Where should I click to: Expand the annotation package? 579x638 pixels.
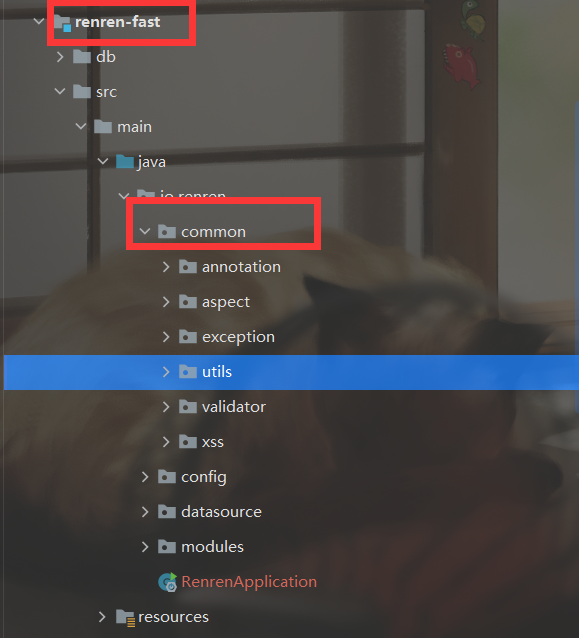[x=166, y=267]
